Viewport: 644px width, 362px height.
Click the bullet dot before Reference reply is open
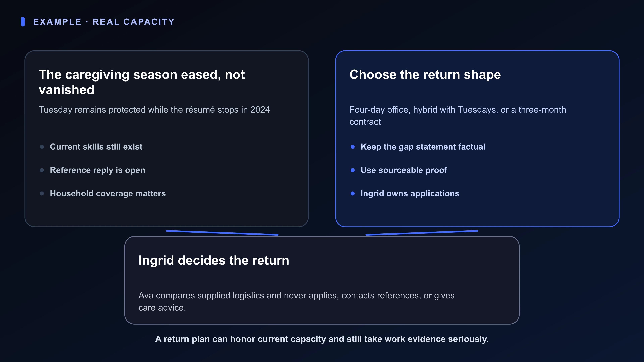[x=42, y=170]
